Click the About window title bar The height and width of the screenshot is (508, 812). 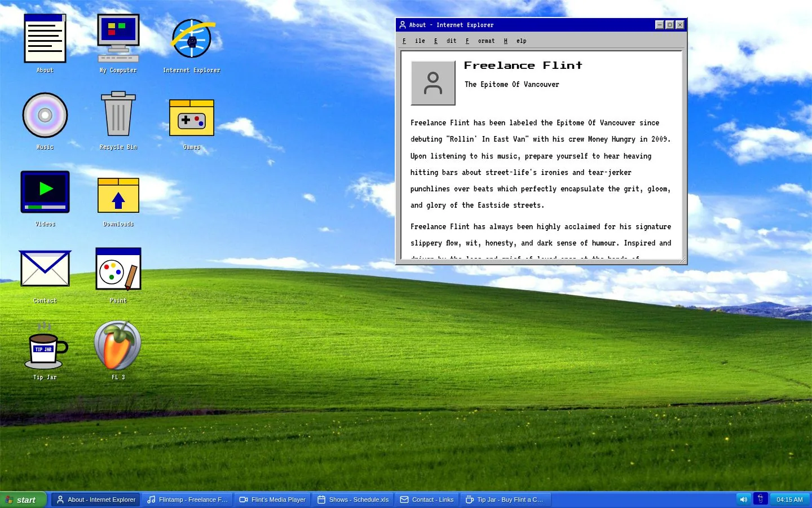pos(541,25)
